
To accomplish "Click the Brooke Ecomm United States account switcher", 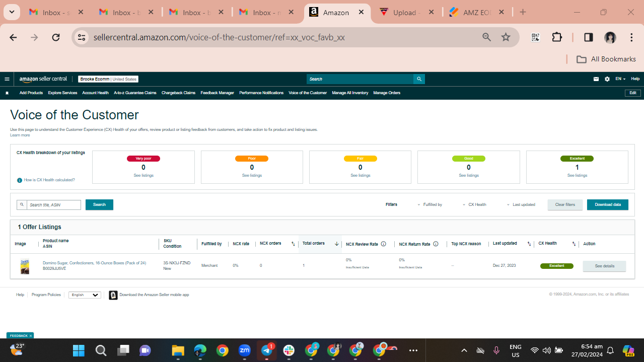I will 108,79.
